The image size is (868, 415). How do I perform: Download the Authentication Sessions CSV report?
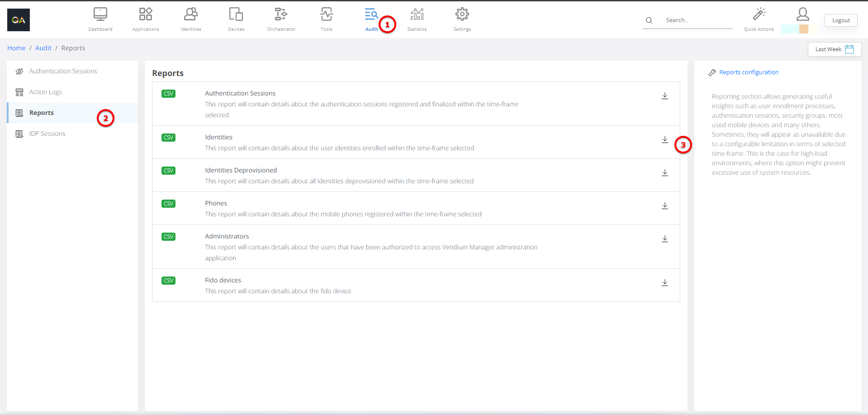click(x=664, y=96)
